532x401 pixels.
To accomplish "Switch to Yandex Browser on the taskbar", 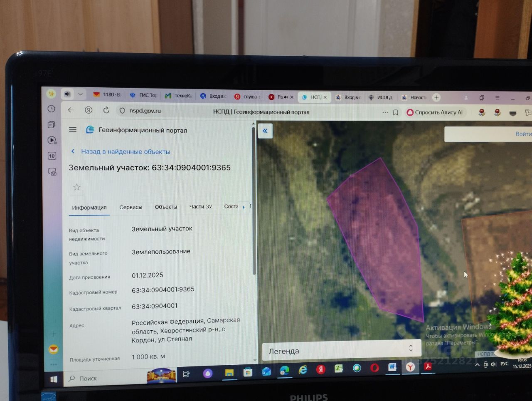I will (410, 367).
